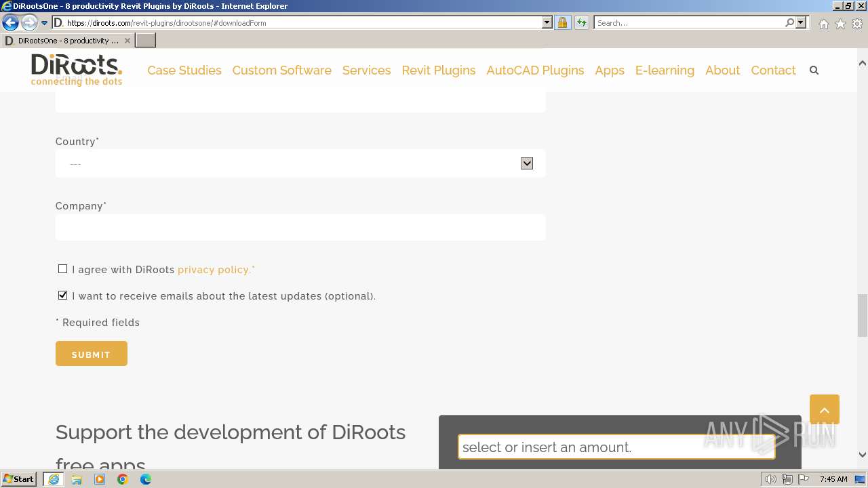
Task: Open the recent pages dropdown arrow
Action: click(x=44, y=23)
